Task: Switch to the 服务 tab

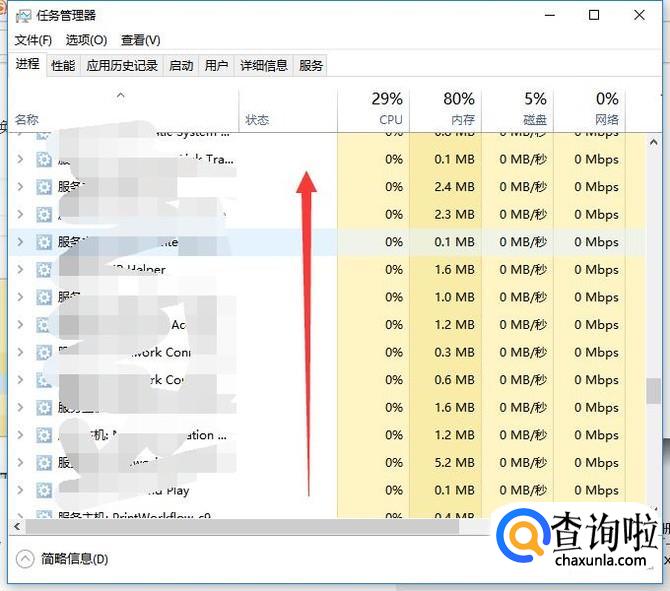Action: click(x=311, y=66)
